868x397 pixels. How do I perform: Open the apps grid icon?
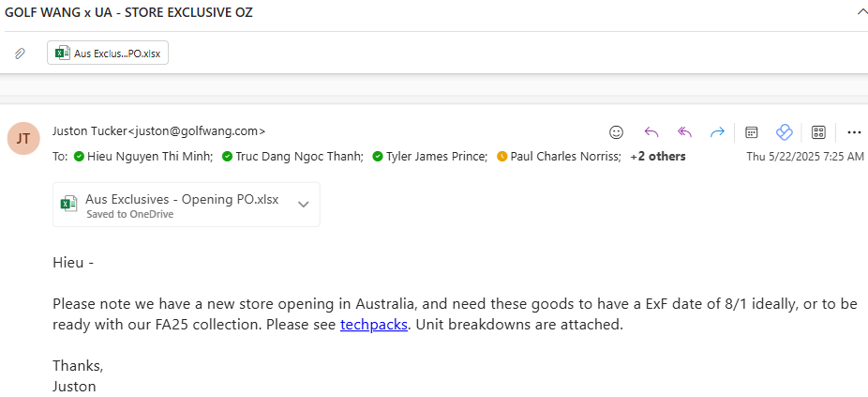818,132
